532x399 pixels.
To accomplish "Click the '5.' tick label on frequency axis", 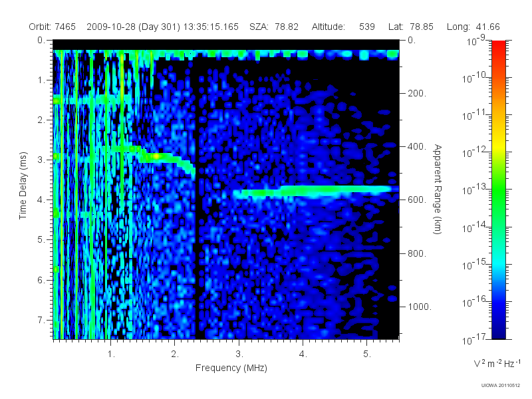I will pyautogui.click(x=367, y=354).
